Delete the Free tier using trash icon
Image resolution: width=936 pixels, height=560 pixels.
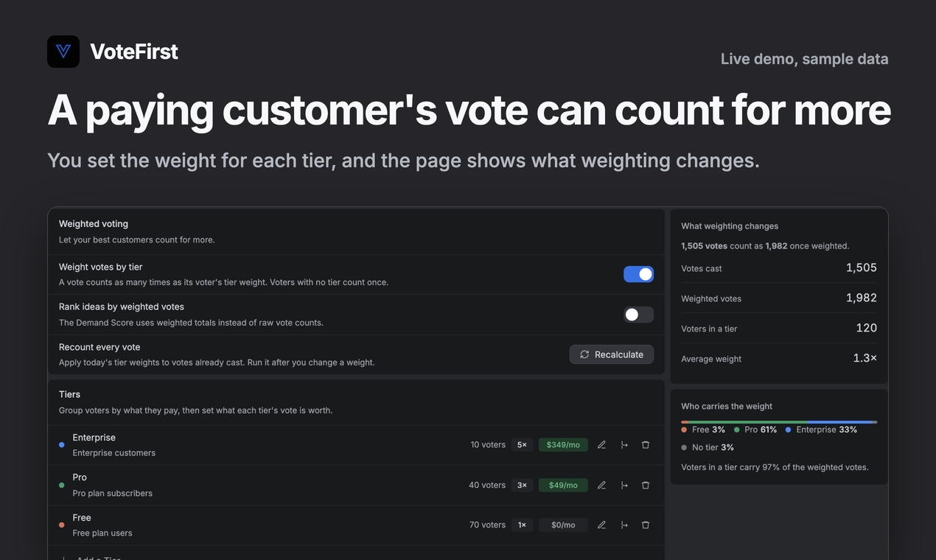click(646, 525)
